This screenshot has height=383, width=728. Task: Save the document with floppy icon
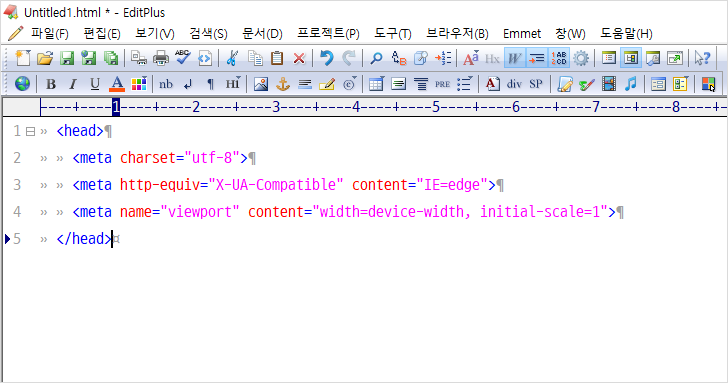[67, 58]
